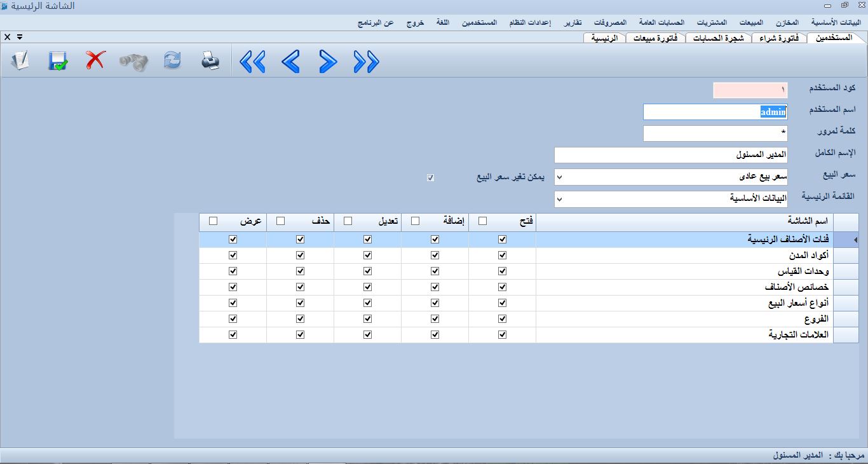This screenshot has height=464, width=868.
Task: Refresh data with the blue arrows icon
Action: (172, 61)
